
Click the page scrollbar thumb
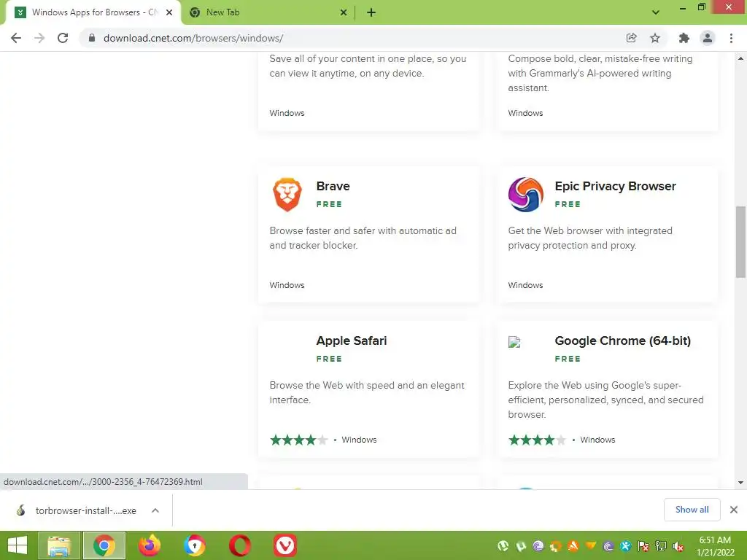tap(740, 241)
